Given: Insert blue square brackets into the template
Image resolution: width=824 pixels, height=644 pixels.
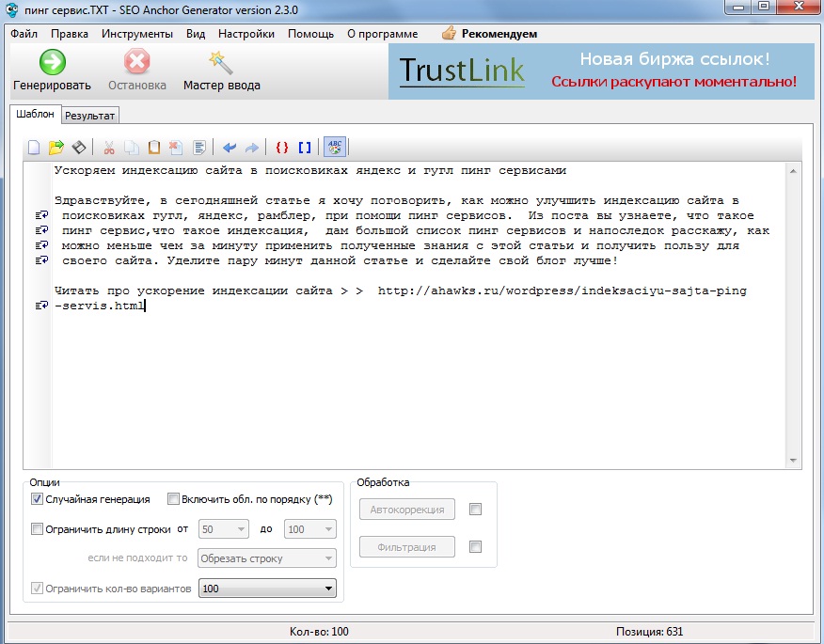Looking at the screenshot, I should point(305,148).
